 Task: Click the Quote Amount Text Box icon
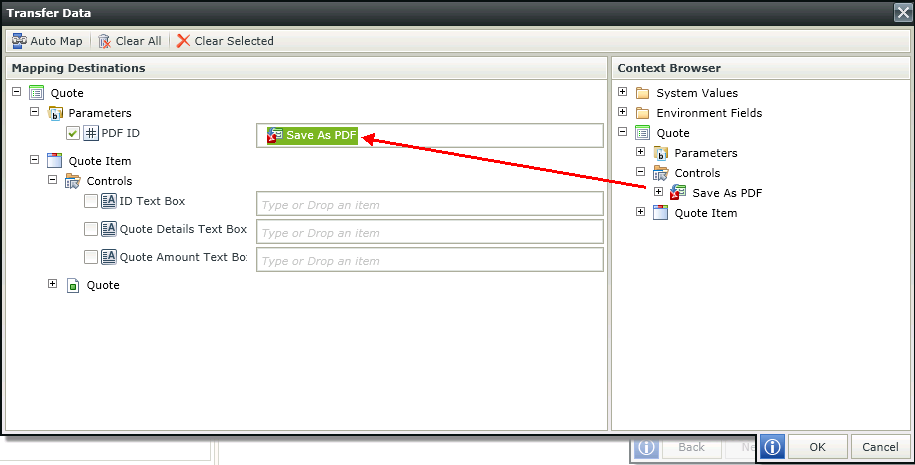click(109, 257)
